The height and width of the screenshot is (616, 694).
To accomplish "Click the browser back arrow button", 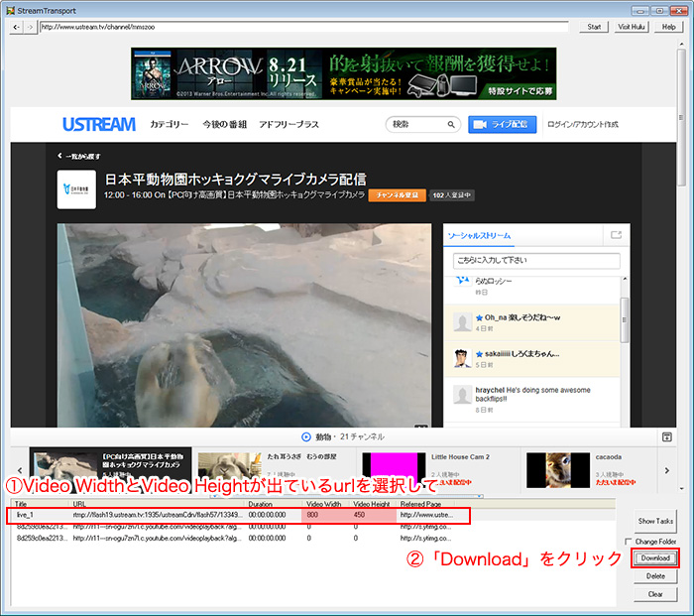I will click(17, 27).
